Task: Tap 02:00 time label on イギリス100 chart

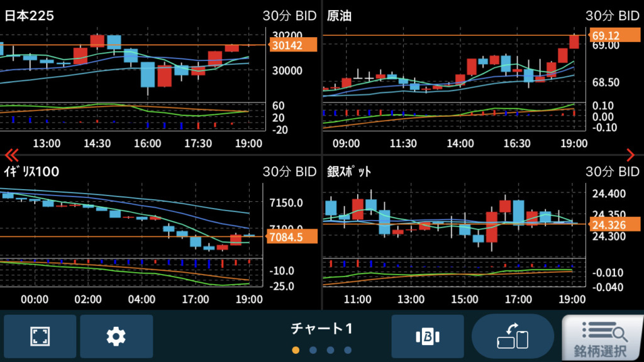Action: 88,299
